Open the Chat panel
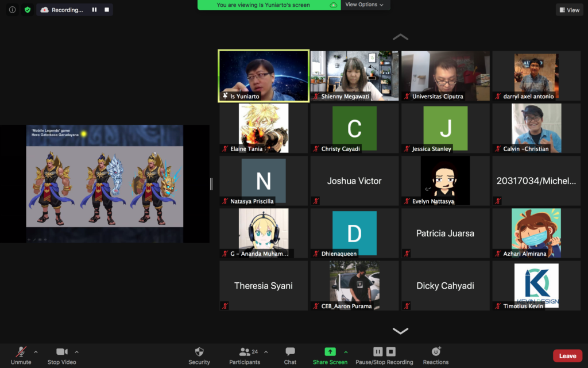The image size is (588, 368). [x=290, y=355]
